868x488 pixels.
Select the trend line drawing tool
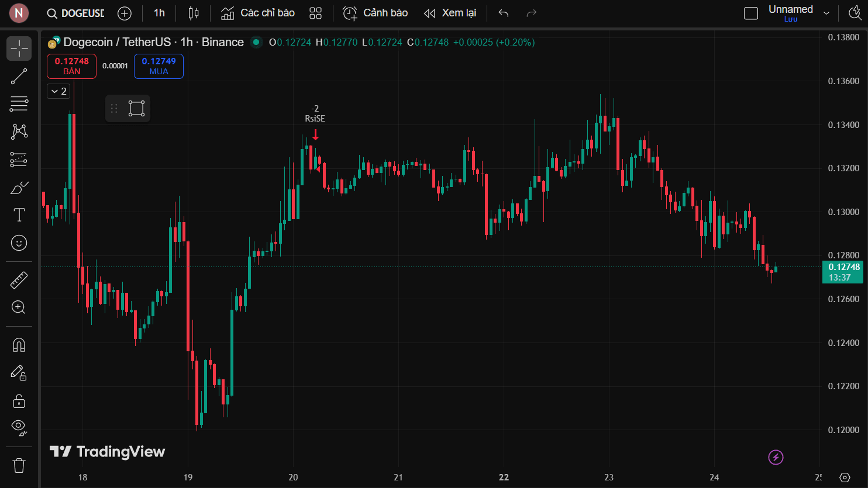pyautogui.click(x=19, y=77)
